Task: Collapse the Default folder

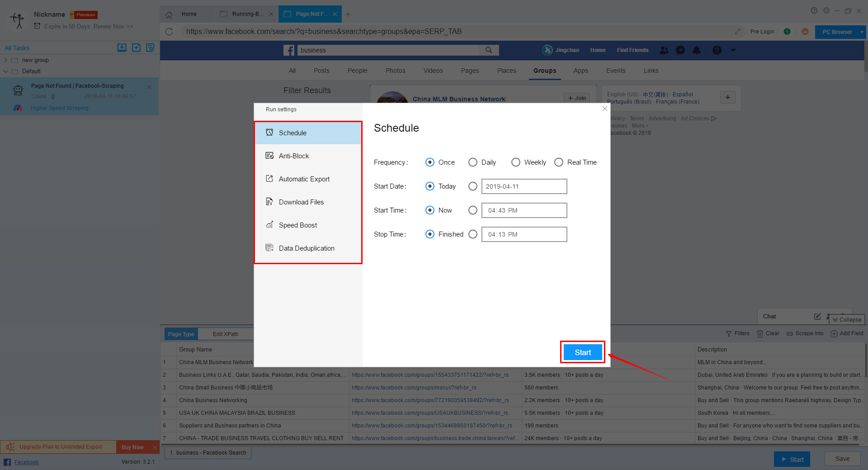Action: pos(5,71)
